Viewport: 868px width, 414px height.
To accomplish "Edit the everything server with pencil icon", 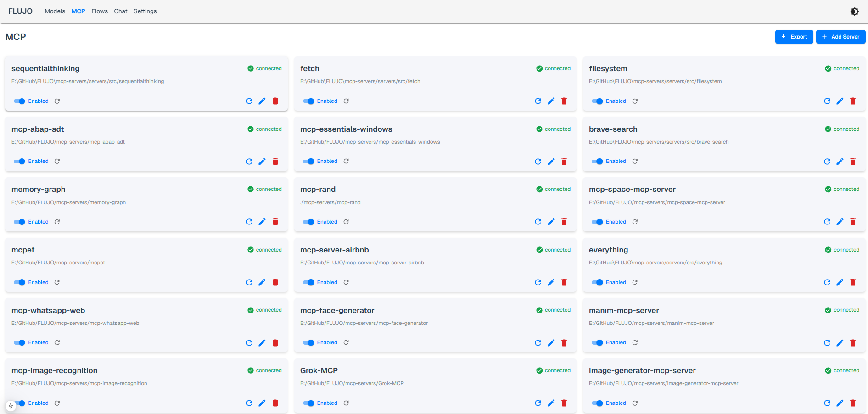I will pyautogui.click(x=840, y=282).
